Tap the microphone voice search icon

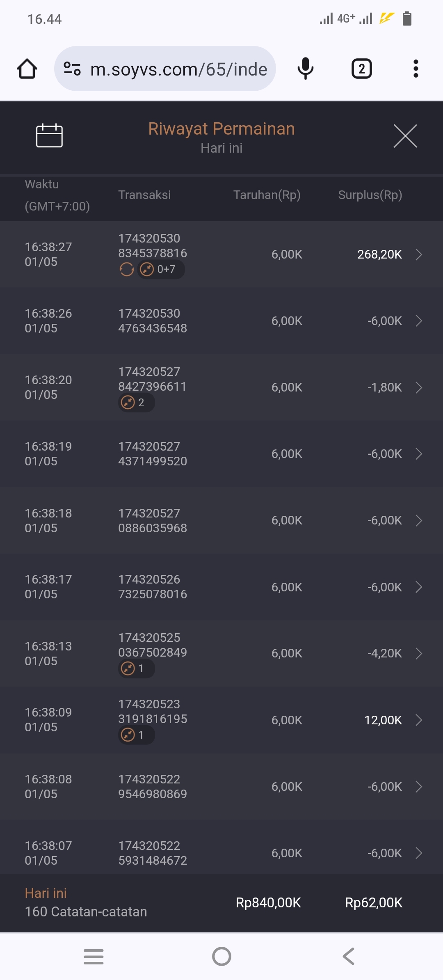pyautogui.click(x=305, y=69)
